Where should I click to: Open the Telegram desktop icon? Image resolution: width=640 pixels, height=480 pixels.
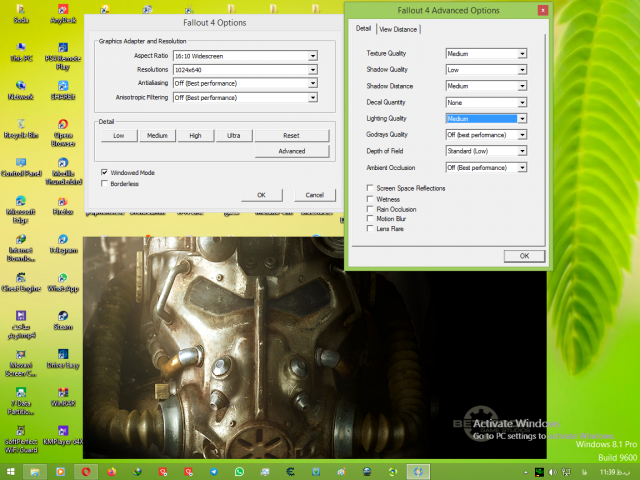click(x=62, y=243)
